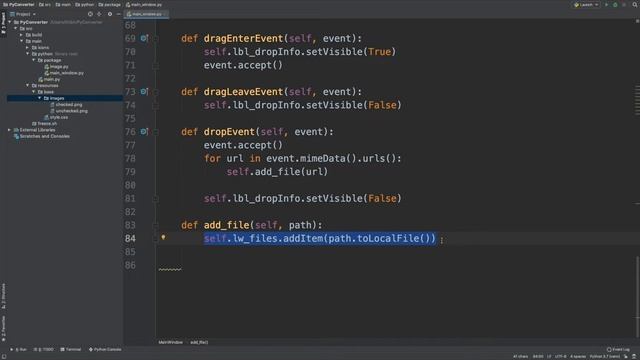
Task: Click the Debug bug icon
Action: pyautogui.click(x=615, y=5)
